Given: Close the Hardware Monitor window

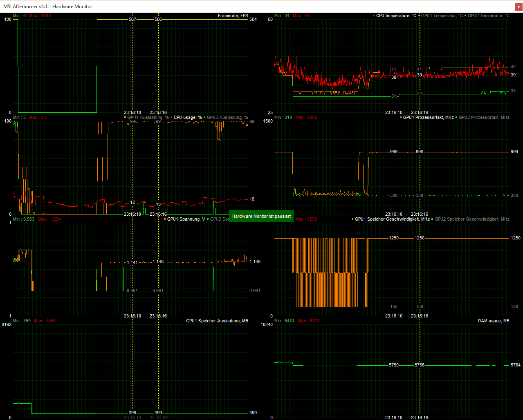Looking at the screenshot, I should pyautogui.click(x=518, y=7).
